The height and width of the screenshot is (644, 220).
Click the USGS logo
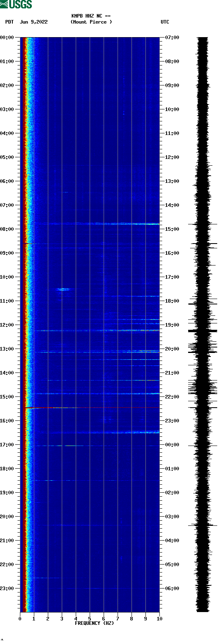tap(16, 4)
